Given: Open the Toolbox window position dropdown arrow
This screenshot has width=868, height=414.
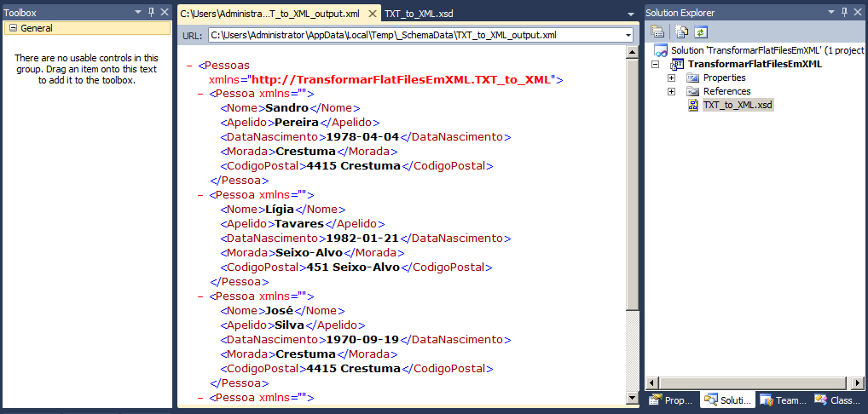Looking at the screenshot, I should tap(138, 13).
